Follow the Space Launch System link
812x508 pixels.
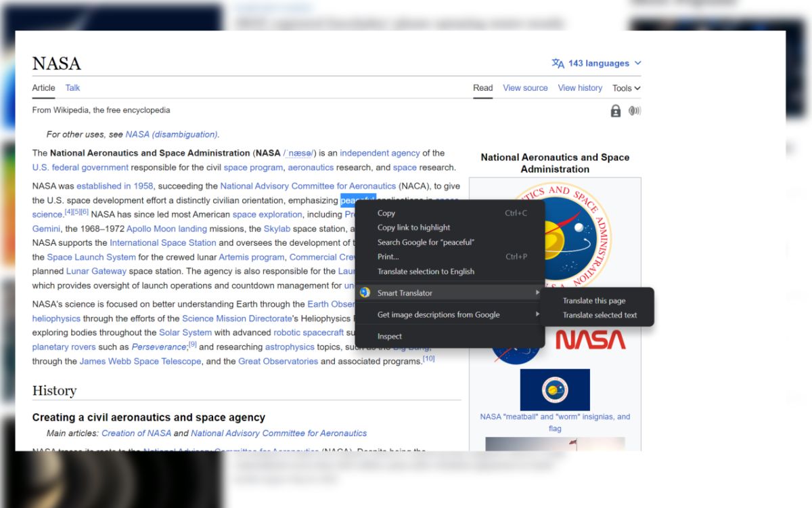[x=91, y=257]
